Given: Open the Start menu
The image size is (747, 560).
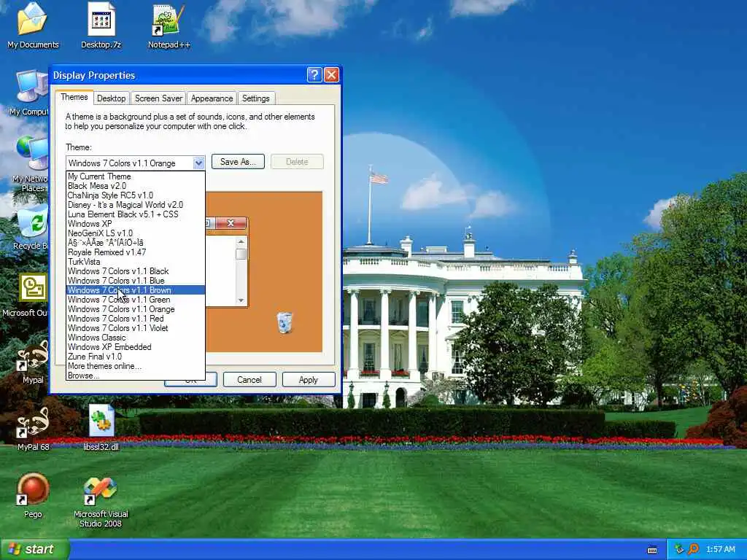Looking at the screenshot, I should tap(35, 549).
